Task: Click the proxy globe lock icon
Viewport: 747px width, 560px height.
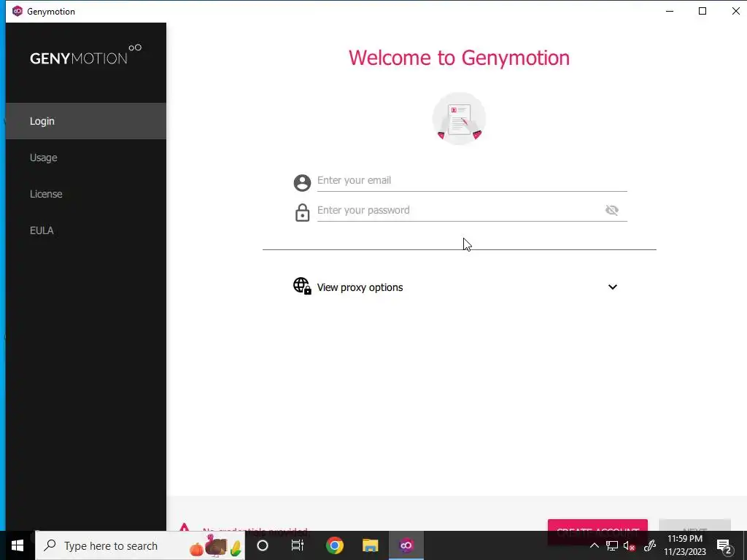Action: click(x=302, y=286)
